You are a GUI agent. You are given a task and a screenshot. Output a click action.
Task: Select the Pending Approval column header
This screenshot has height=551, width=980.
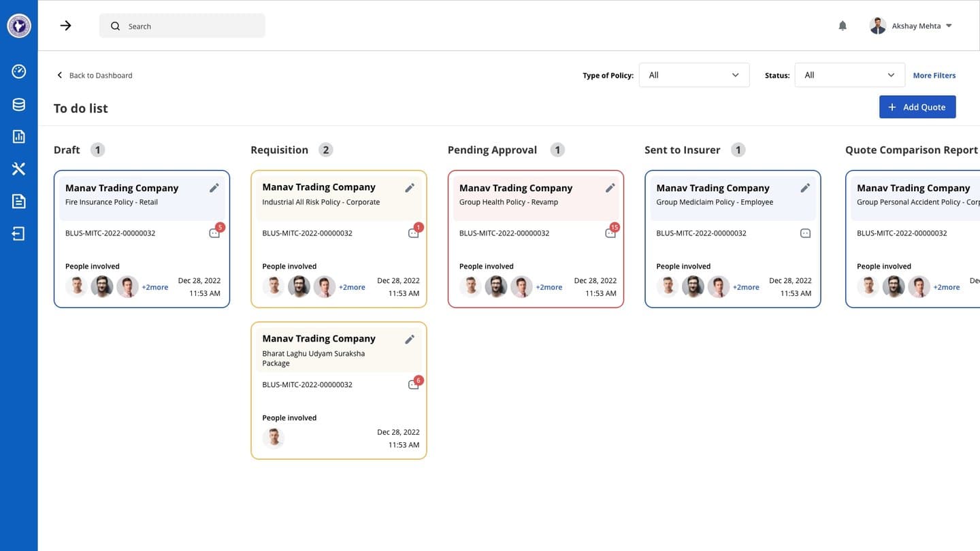click(492, 150)
